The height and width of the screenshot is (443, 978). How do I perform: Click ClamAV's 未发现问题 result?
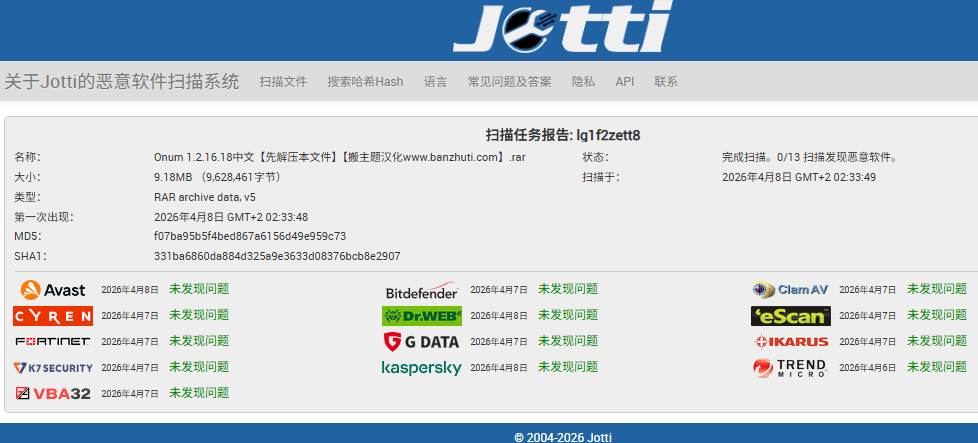pos(937,289)
